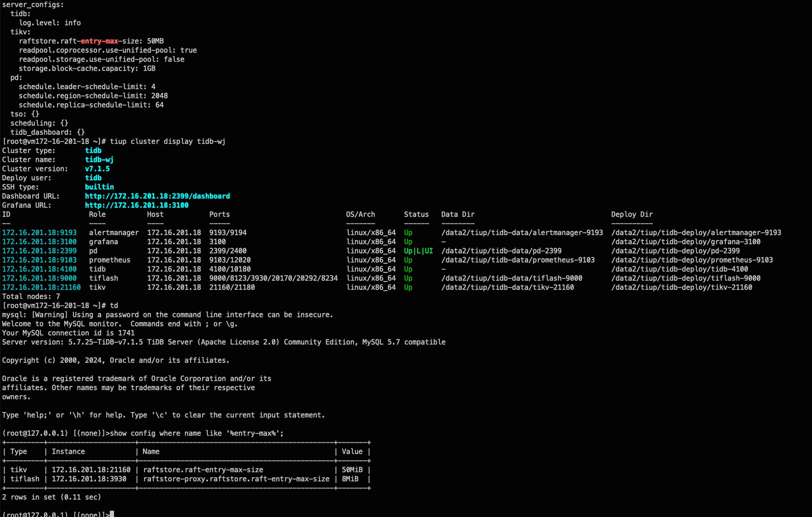This screenshot has height=517, width=812.
Task: Click the prometheus node ID 172.16.201.18:9103
Action: (x=39, y=260)
